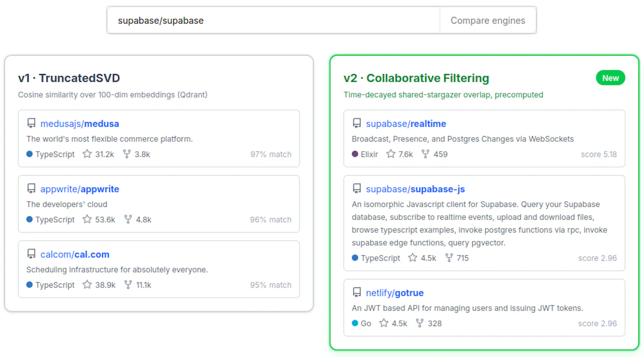Open the supabase/realtime repository link
The height and width of the screenshot is (357, 644).
[406, 124]
